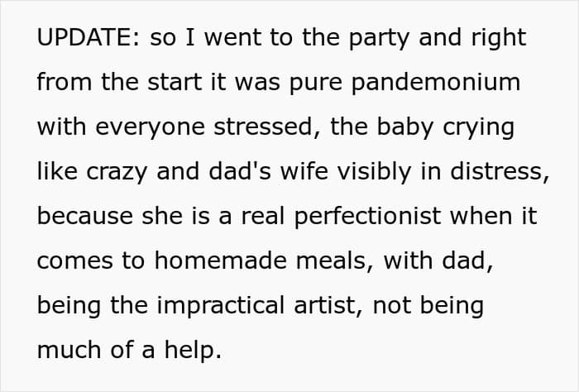Viewport: 579px width, 392px height.
Task: Click the word "crazy" in the fourth line
Action: (x=117, y=173)
